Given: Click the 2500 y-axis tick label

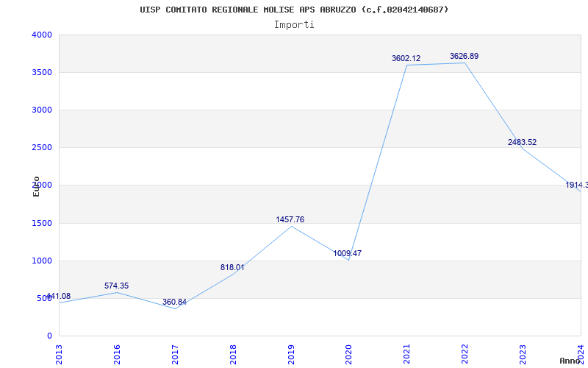Looking at the screenshot, I should [42, 148].
